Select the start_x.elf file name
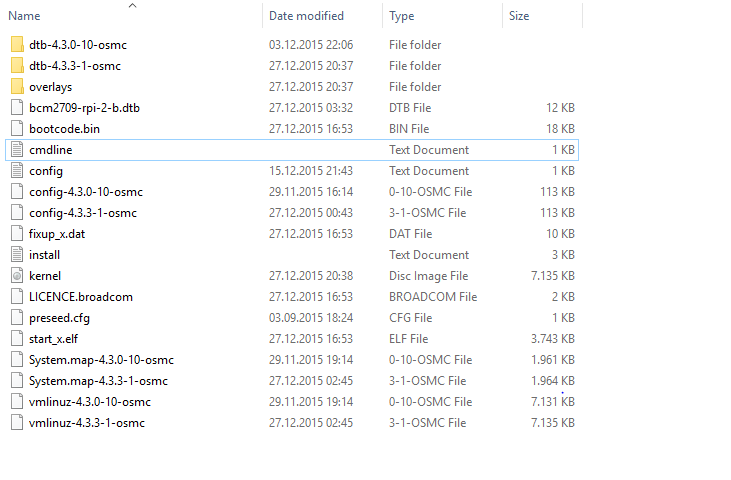 pos(53,339)
